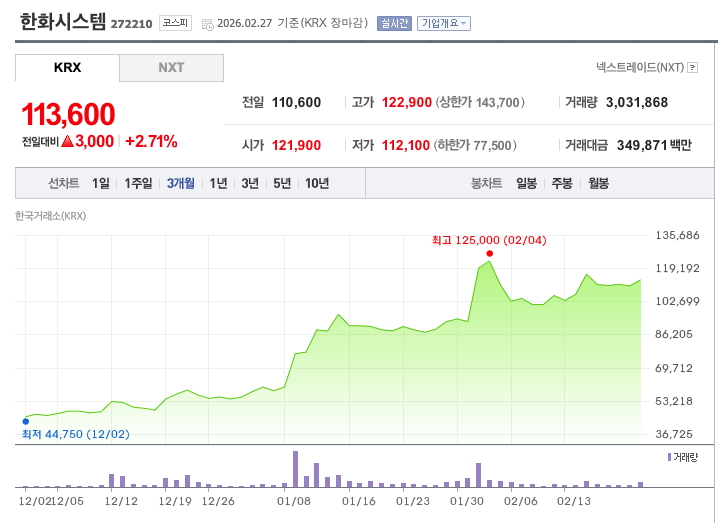
Task: Click the 12/12 date axis label
Action: click(x=121, y=501)
